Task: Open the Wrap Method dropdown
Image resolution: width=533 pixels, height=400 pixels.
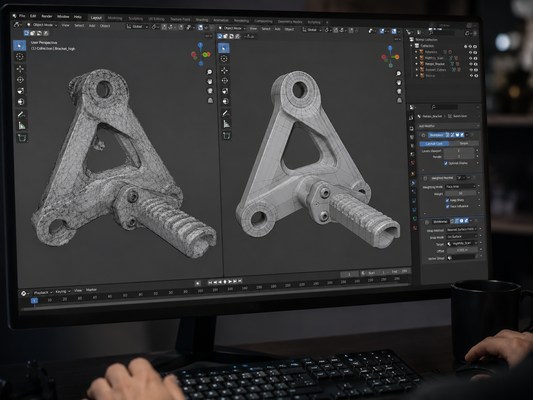Action: [462, 230]
